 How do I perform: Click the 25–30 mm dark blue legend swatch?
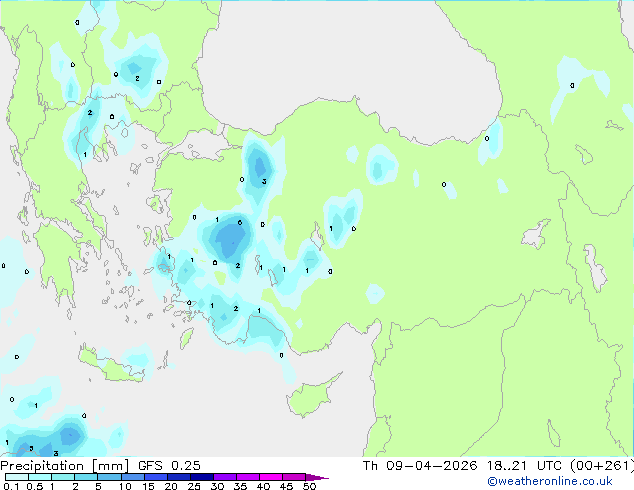tap(202, 477)
